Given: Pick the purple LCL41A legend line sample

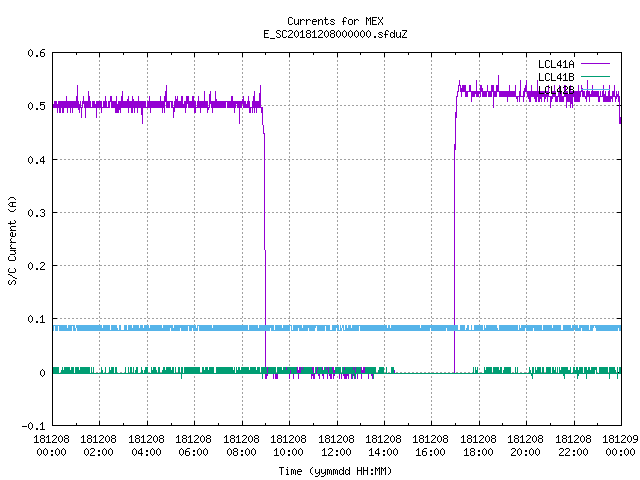Looking at the screenshot, I should pyautogui.click(x=595, y=64).
